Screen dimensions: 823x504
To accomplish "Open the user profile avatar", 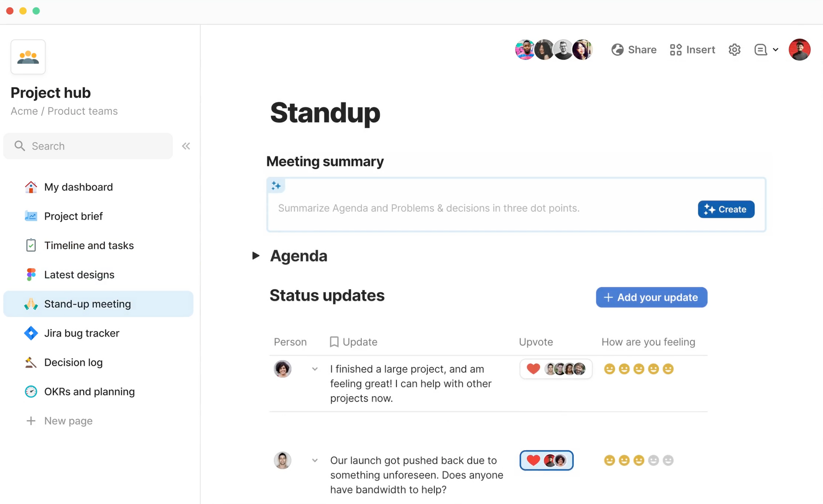I will pos(799,50).
